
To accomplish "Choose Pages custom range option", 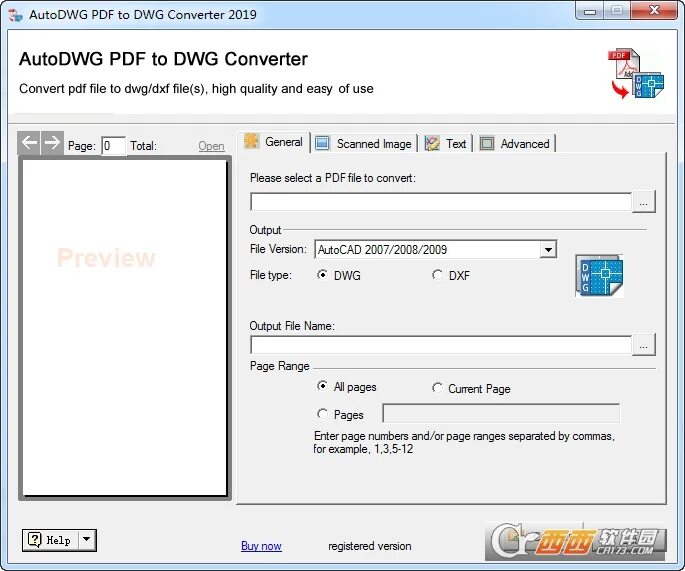I will [322, 414].
